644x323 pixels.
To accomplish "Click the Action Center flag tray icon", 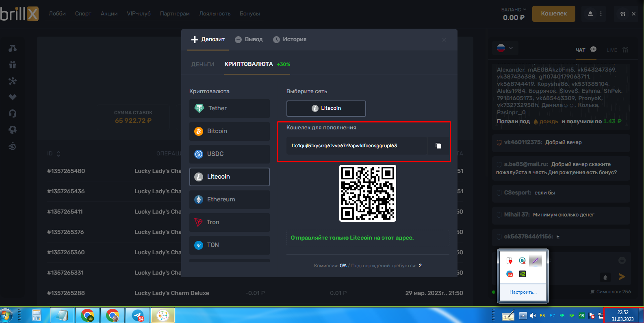I will pyautogui.click(x=592, y=316).
